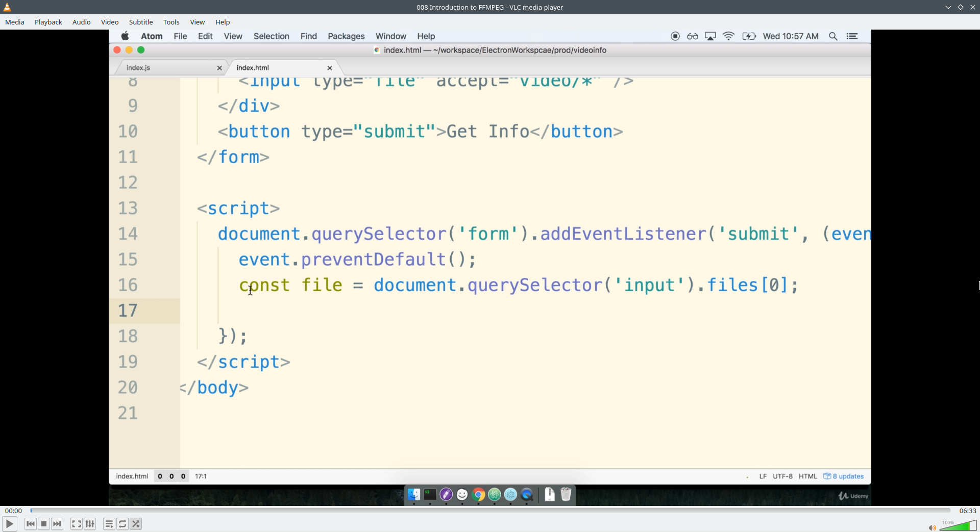Open Terminal from the dock
The width and height of the screenshot is (980, 532).
(x=430, y=494)
